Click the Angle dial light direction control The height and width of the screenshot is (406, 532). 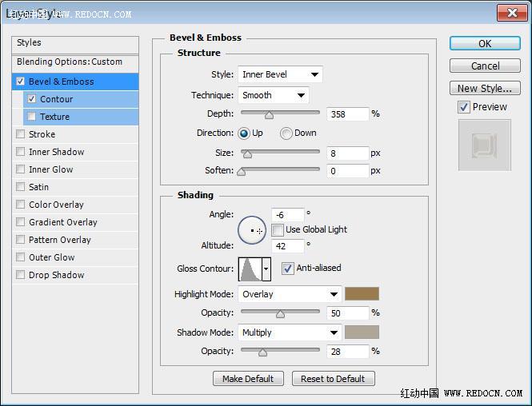[x=252, y=230]
